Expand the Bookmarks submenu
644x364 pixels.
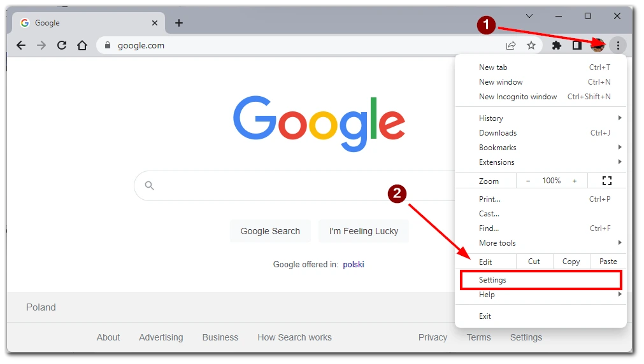[x=541, y=148]
